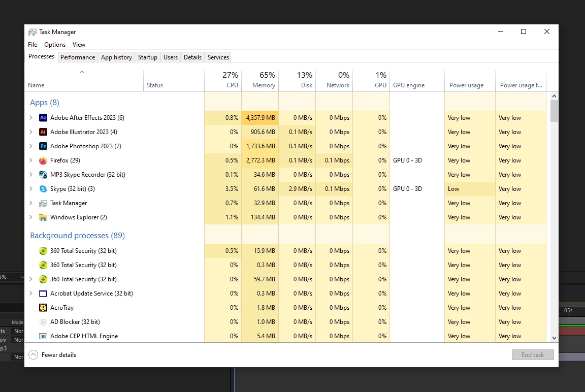Select the Adobe CEP HTML Engine process name
585x392 pixels.
[84, 336]
